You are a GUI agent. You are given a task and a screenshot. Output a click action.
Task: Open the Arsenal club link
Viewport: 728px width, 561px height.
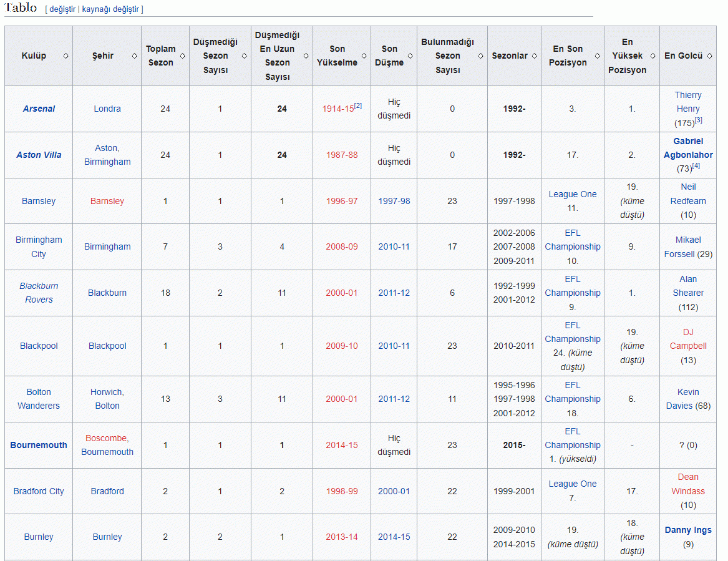click(39, 109)
